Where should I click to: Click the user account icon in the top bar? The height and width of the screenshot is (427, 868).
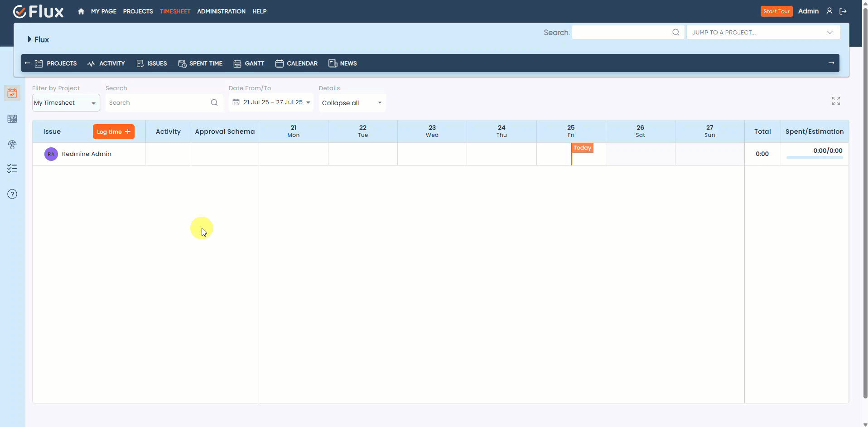[x=829, y=11]
